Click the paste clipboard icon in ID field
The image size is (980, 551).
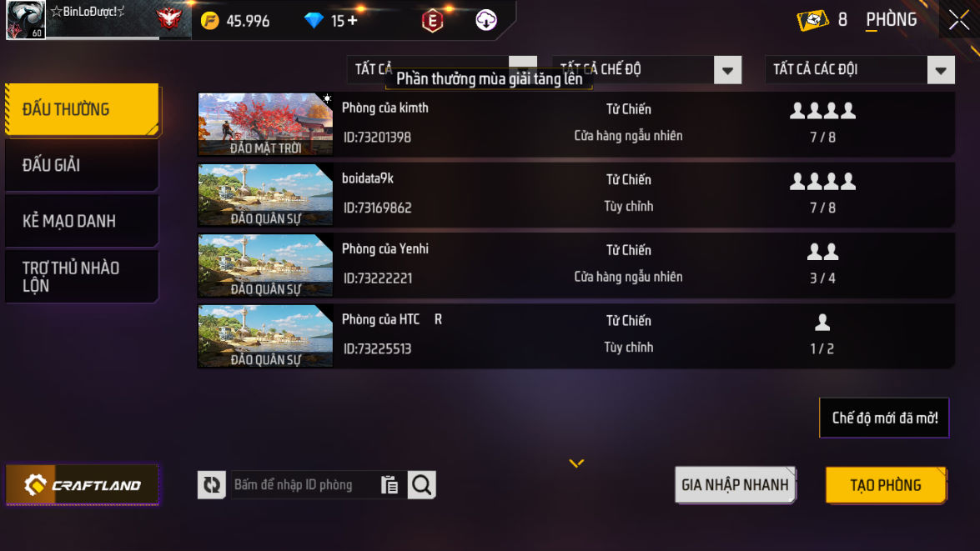click(389, 485)
